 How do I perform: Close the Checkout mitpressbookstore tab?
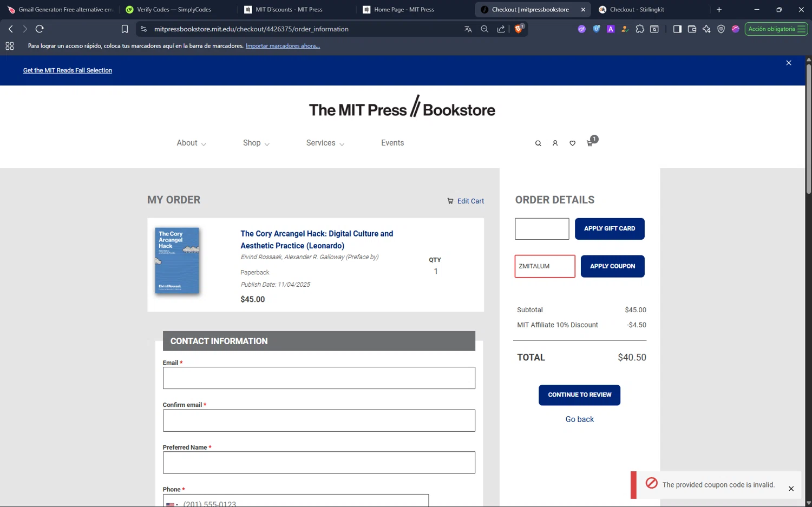pyautogui.click(x=583, y=10)
